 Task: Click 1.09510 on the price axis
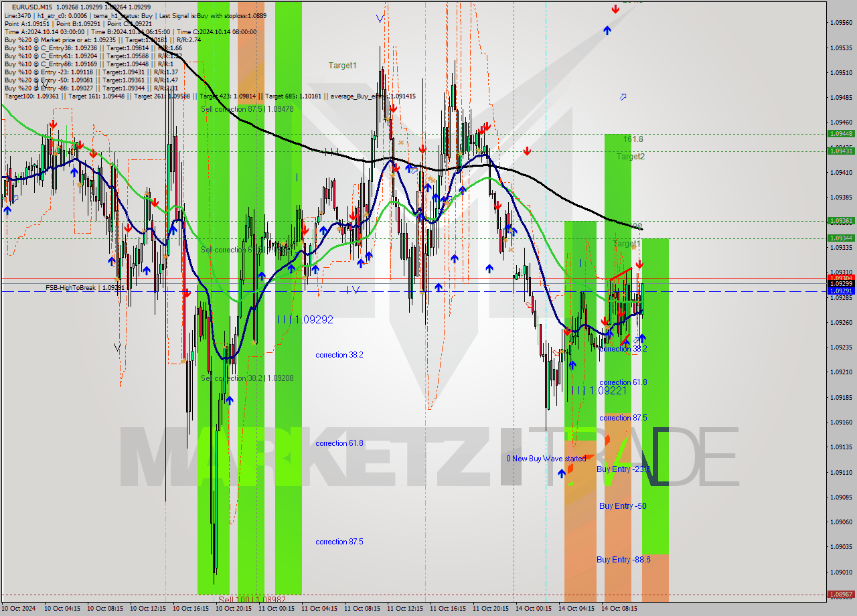[841, 72]
